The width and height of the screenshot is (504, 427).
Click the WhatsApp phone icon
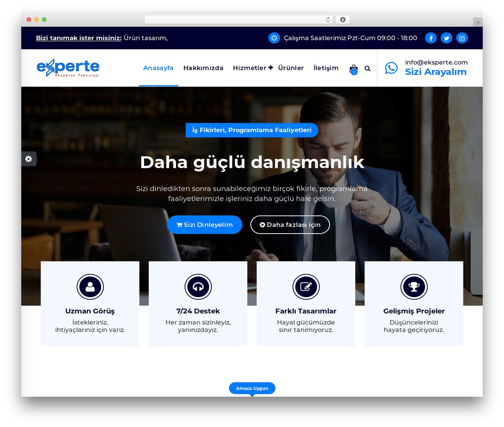[391, 68]
